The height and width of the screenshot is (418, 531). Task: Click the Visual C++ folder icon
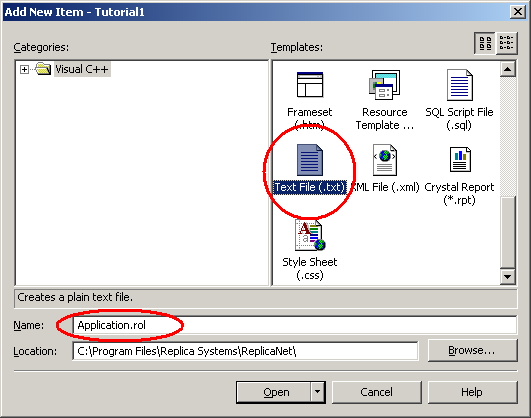pyautogui.click(x=43, y=69)
